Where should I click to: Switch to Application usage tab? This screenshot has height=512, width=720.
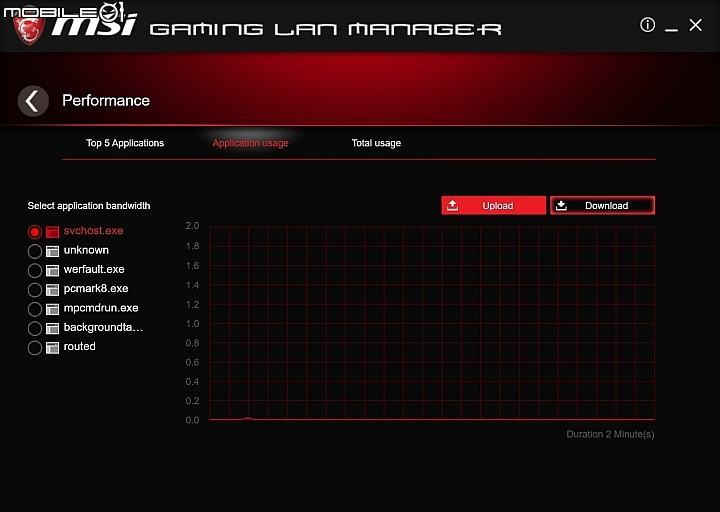click(250, 143)
